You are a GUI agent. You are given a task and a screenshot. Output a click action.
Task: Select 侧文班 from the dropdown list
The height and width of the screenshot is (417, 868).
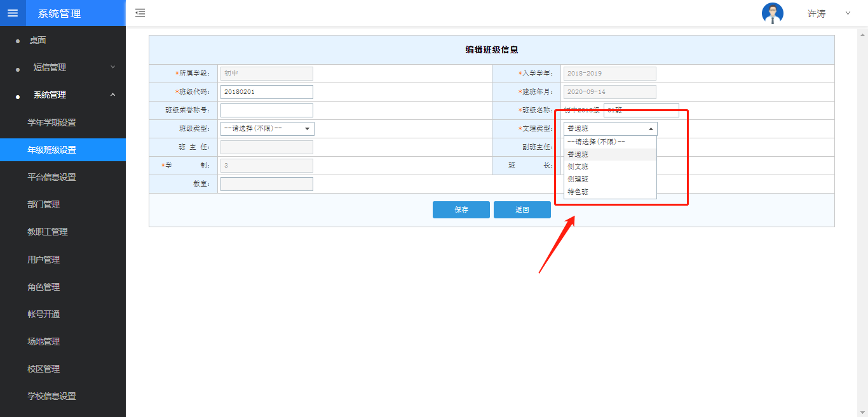click(x=578, y=167)
